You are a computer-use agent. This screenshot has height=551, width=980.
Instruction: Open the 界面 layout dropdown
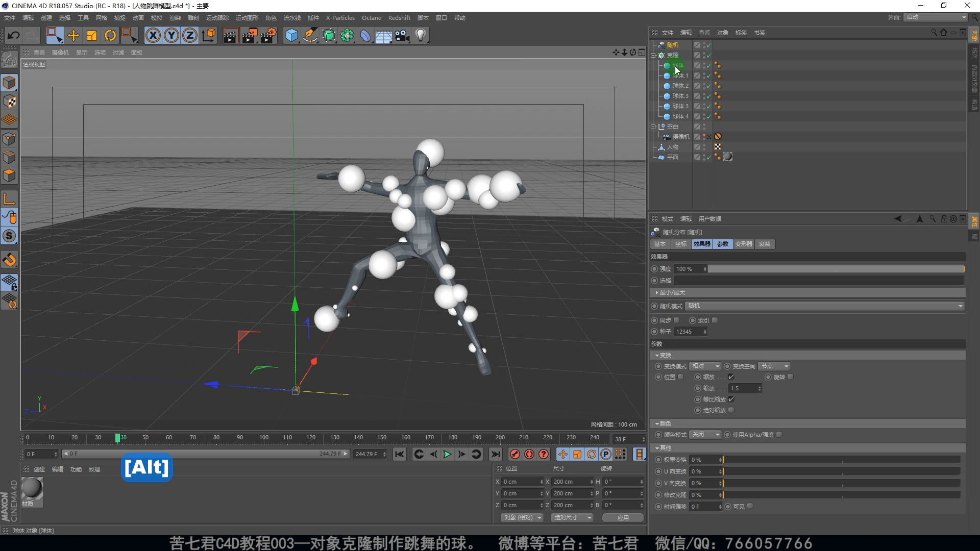point(936,17)
